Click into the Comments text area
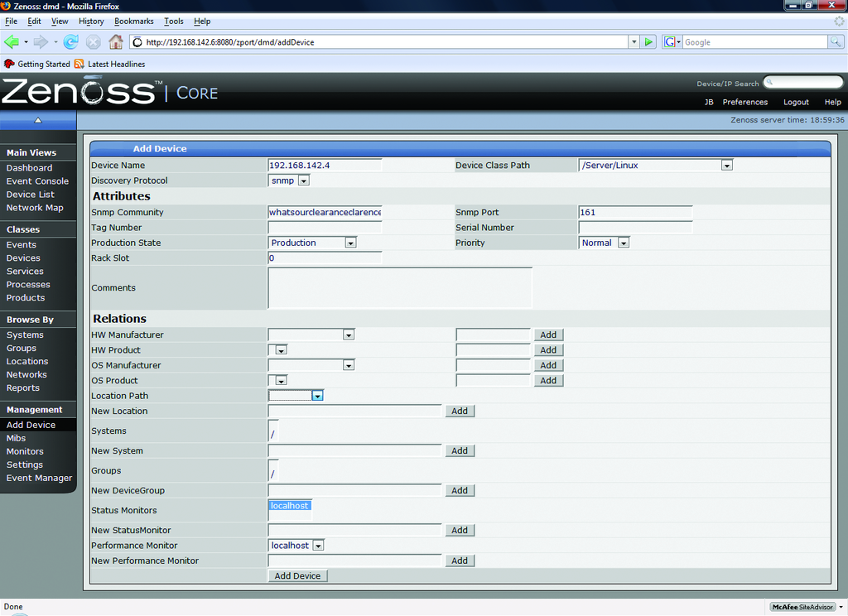Image resolution: width=848 pixels, height=616 pixels. [399, 287]
